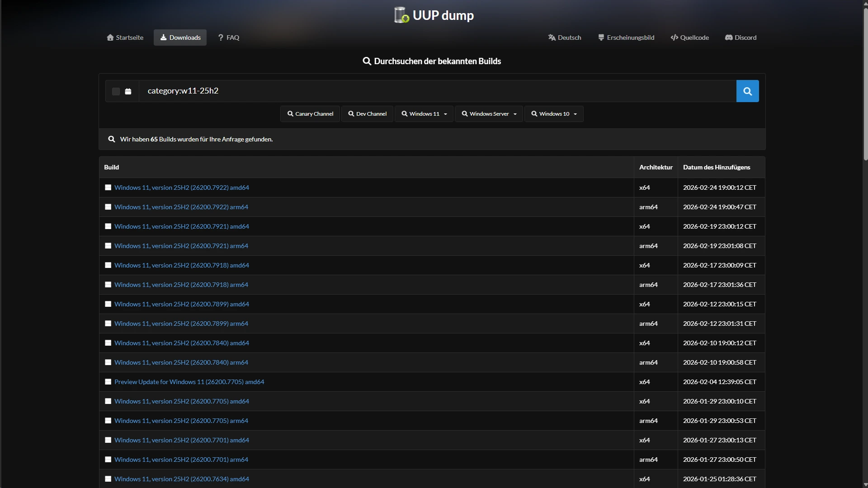868x488 pixels.
Task: Open build 26200.7918 amd64
Action: coord(181,265)
